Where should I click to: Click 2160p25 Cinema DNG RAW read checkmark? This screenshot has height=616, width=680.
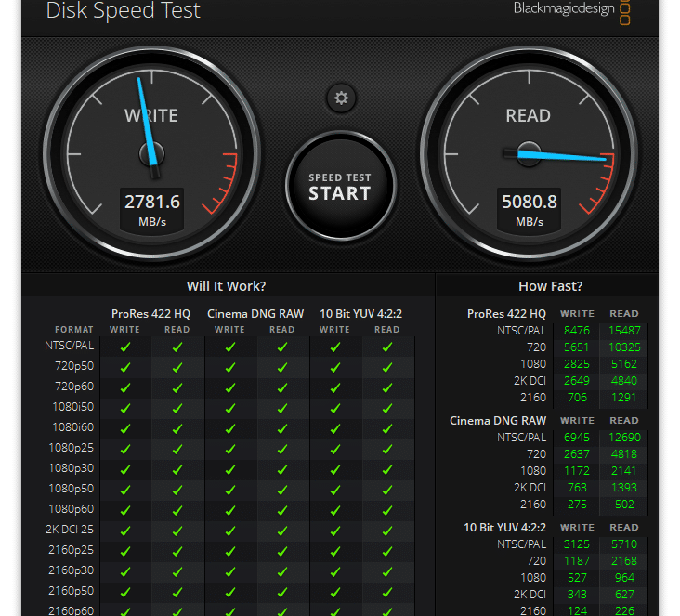282,551
